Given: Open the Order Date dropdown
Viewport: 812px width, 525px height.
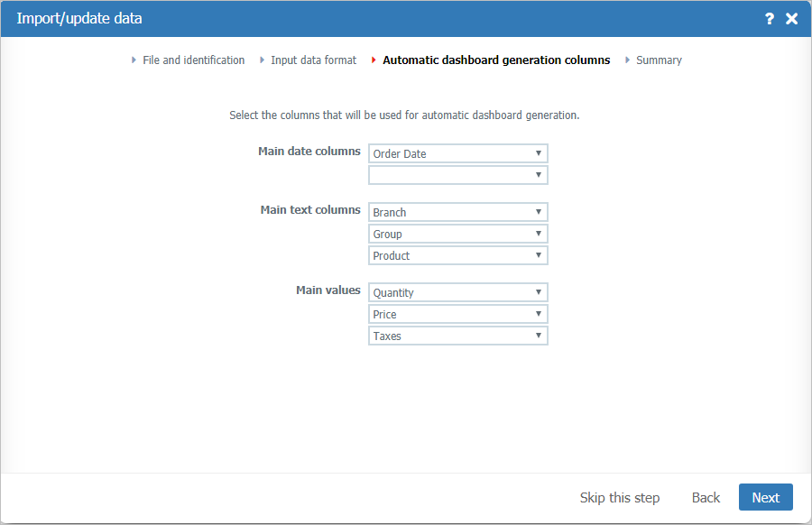Looking at the screenshot, I should (x=457, y=153).
